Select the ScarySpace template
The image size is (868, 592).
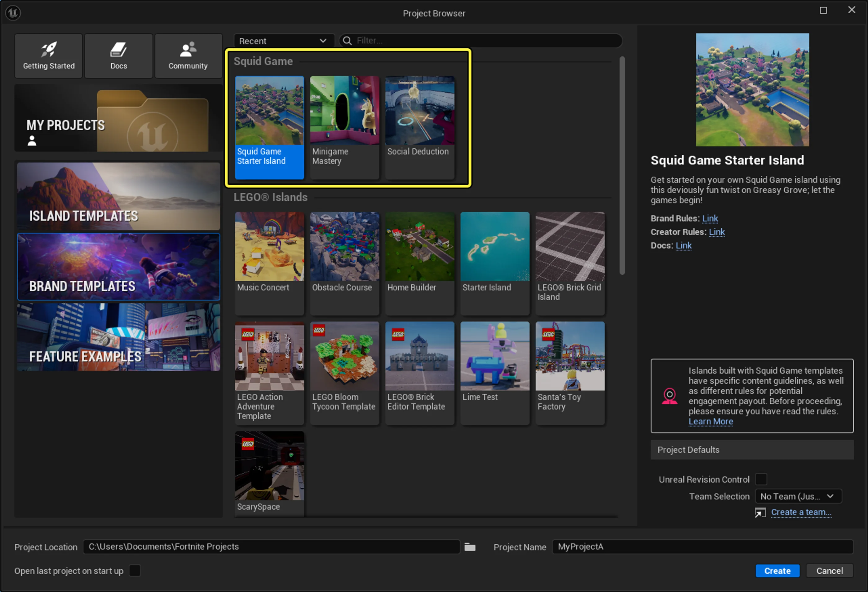coord(269,474)
